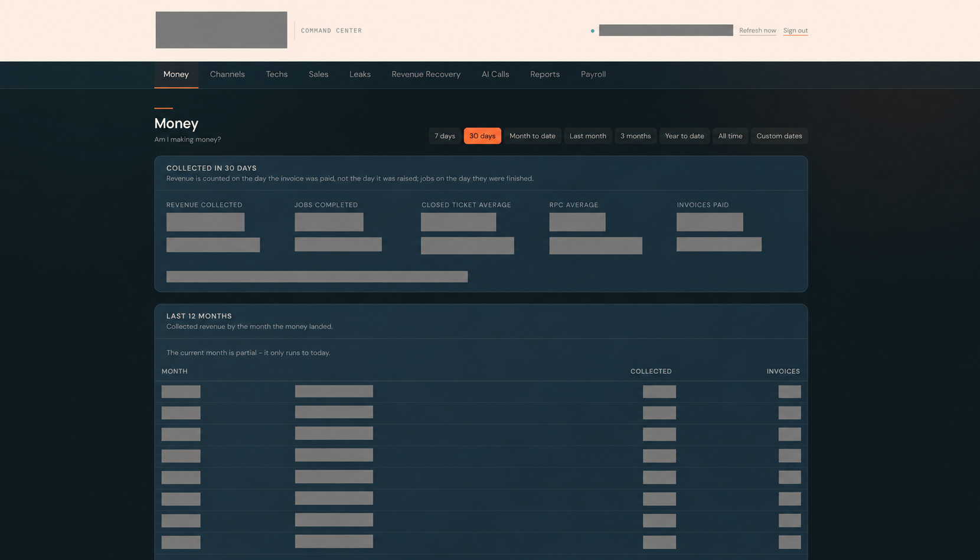Click 'Revenue is counted on the day' description
Screen dimensions: 980x560
(350, 178)
